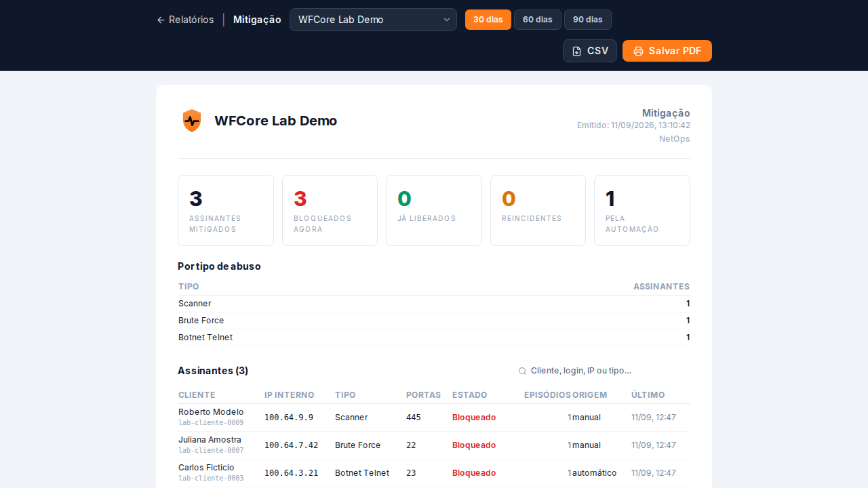This screenshot has width=868, height=488.
Task: Switch to the 90 dias period
Action: click(588, 20)
